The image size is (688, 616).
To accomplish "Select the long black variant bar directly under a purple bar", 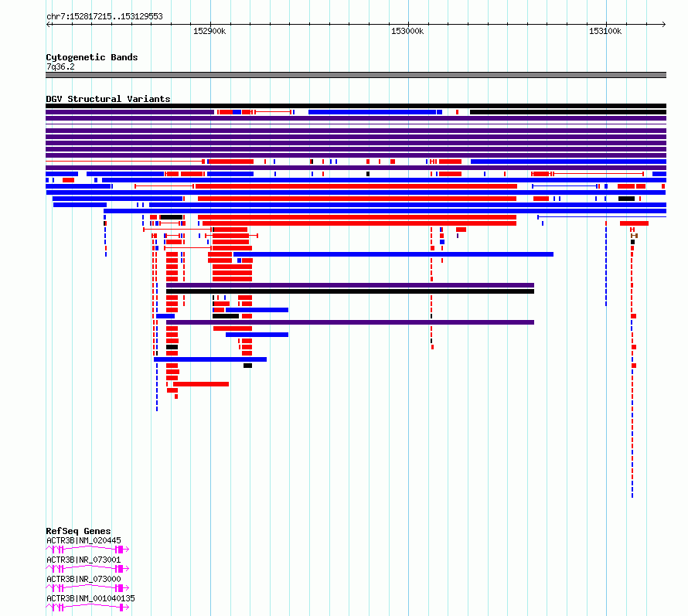I will [350, 291].
